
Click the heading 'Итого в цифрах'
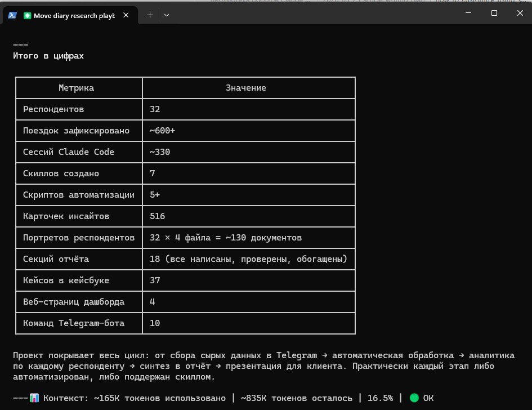point(48,55)
